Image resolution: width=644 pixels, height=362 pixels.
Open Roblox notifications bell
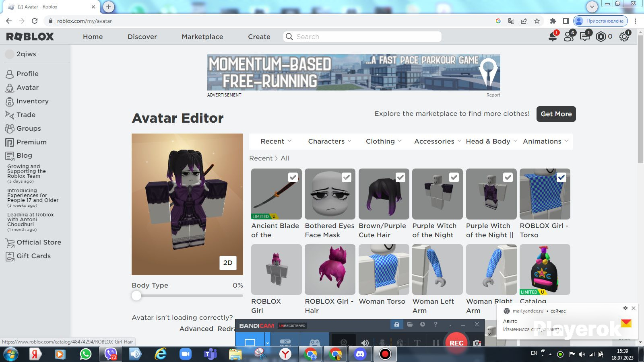[553, 37]
